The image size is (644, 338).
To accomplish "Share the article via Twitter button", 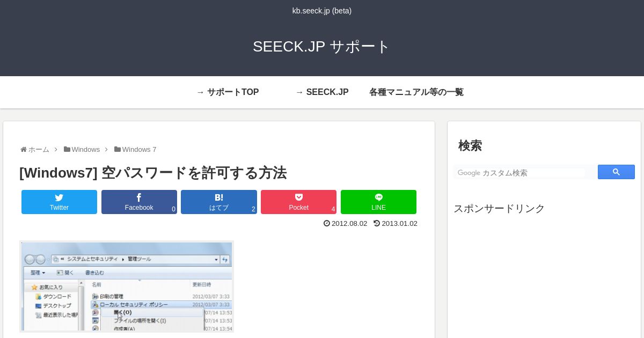I will coord(59,202).
